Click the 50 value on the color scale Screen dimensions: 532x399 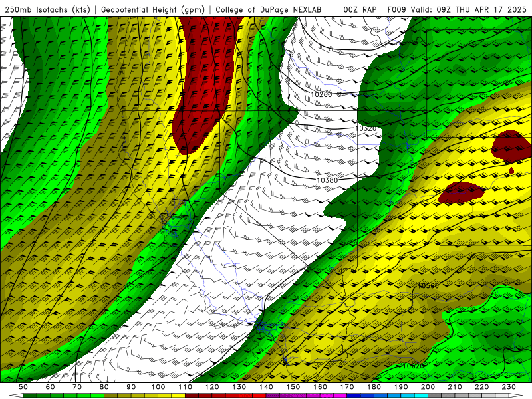[x=23, y=387]
